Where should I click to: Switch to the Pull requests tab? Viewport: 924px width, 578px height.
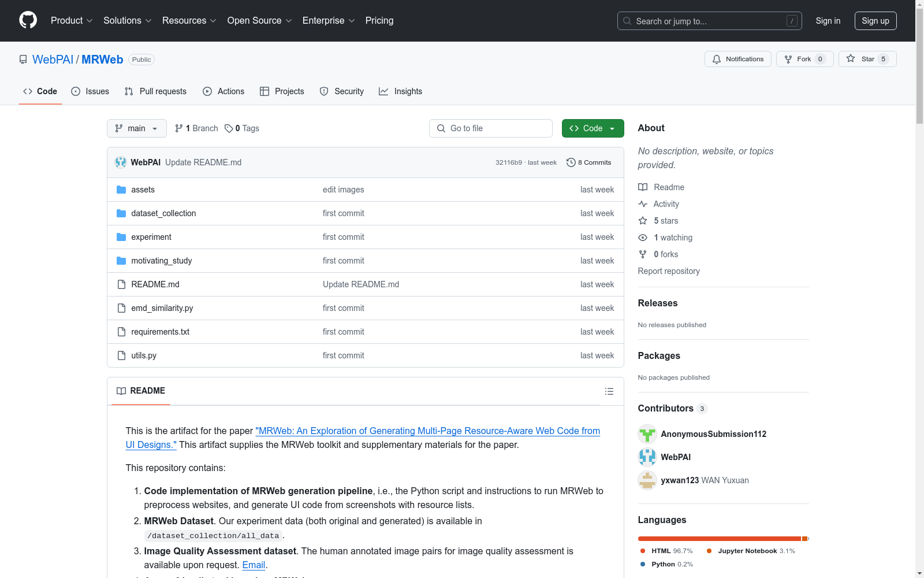pyautogui.click(x=155, y=91)
